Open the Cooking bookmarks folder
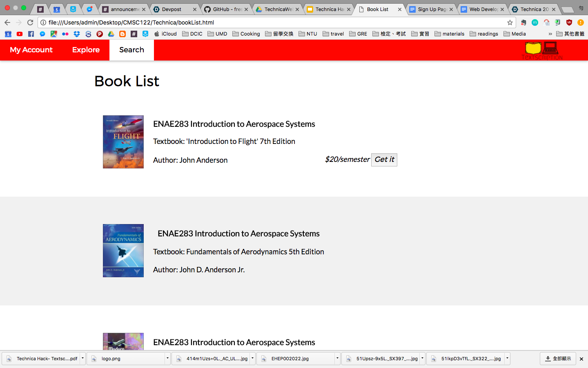This screenshot has height=368, width=588. pyautogui.click(x=246, y=34)
